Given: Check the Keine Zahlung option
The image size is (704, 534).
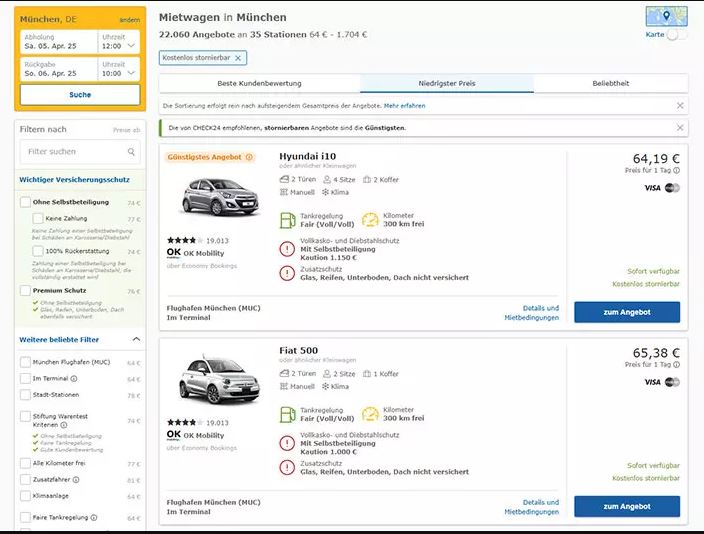Looking at the screenshot, I should [x=38, y=219].
